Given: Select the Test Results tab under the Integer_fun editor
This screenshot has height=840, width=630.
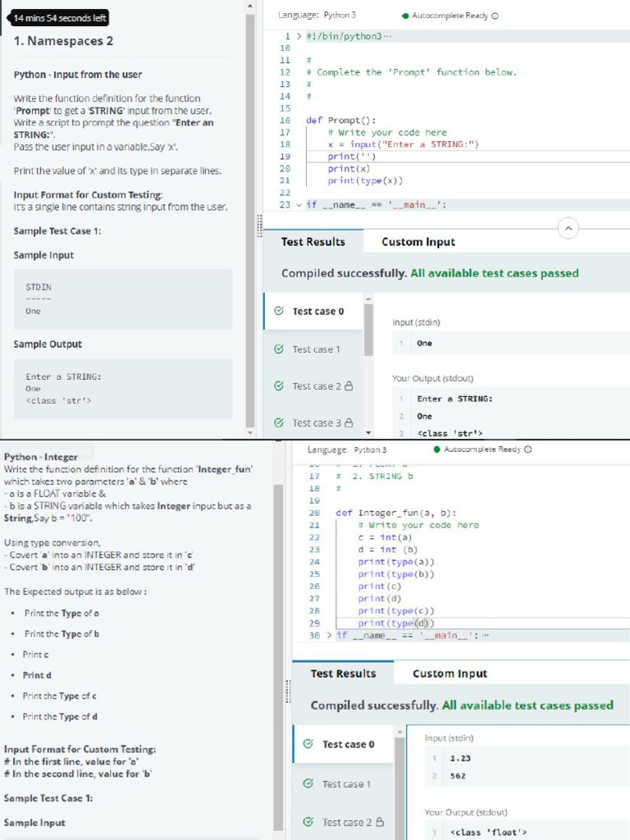Looking at the screenshot, I should [x=343, y=673].
